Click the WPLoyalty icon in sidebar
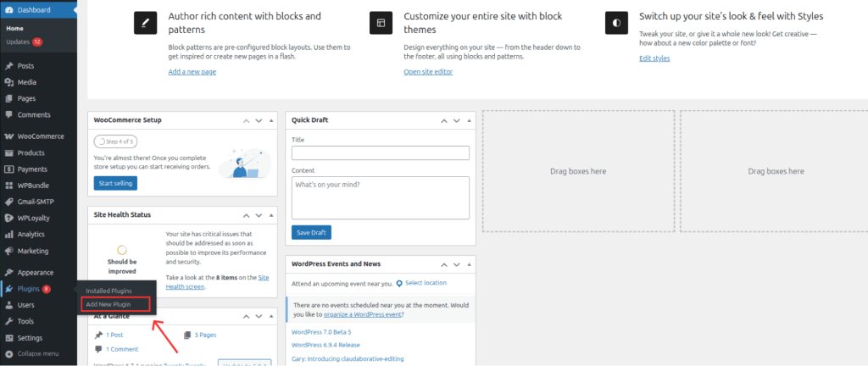Image resolution: width=868 pixels, height=366 pixels. (8, 218)
